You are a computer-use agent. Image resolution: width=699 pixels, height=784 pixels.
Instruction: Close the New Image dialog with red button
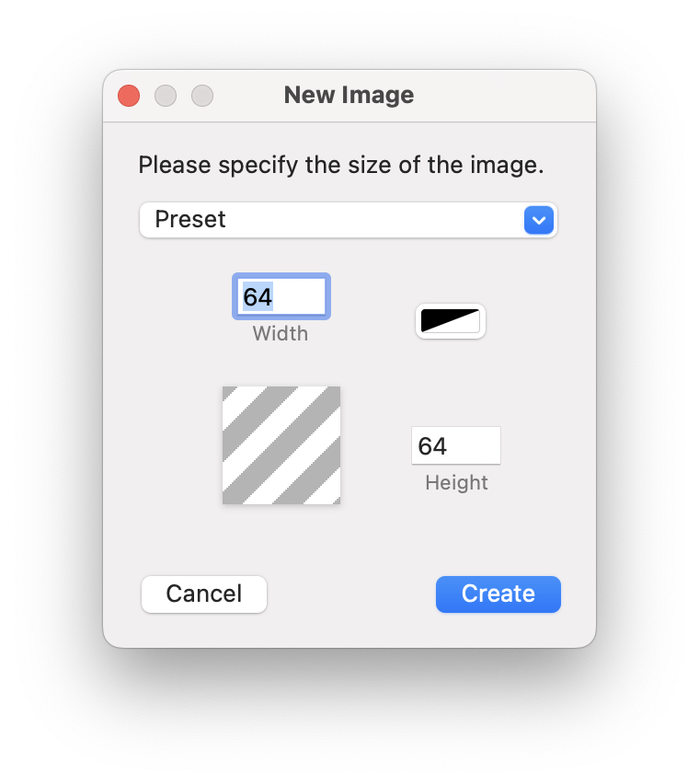pyautogui.click(x=129, y=96)
